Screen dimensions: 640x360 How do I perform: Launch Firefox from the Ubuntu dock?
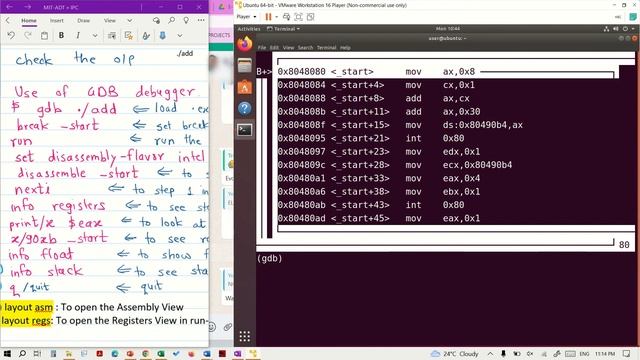[x=245, y=44]
